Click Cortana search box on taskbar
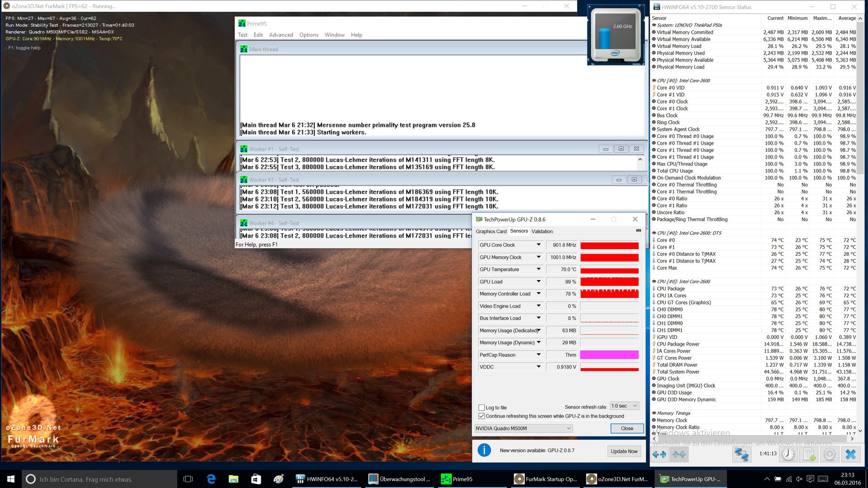This screenshot has width=868, height=488. tap(99, 479)
